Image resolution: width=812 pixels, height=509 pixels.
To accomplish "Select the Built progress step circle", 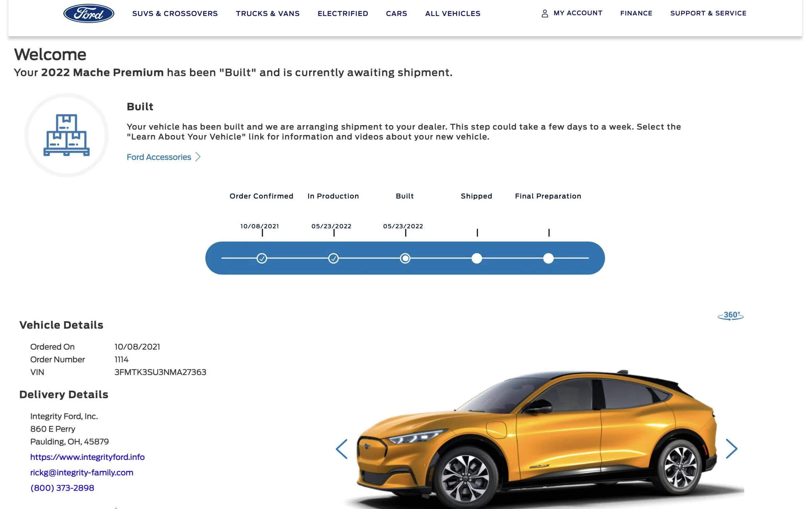I will (405, 258).
